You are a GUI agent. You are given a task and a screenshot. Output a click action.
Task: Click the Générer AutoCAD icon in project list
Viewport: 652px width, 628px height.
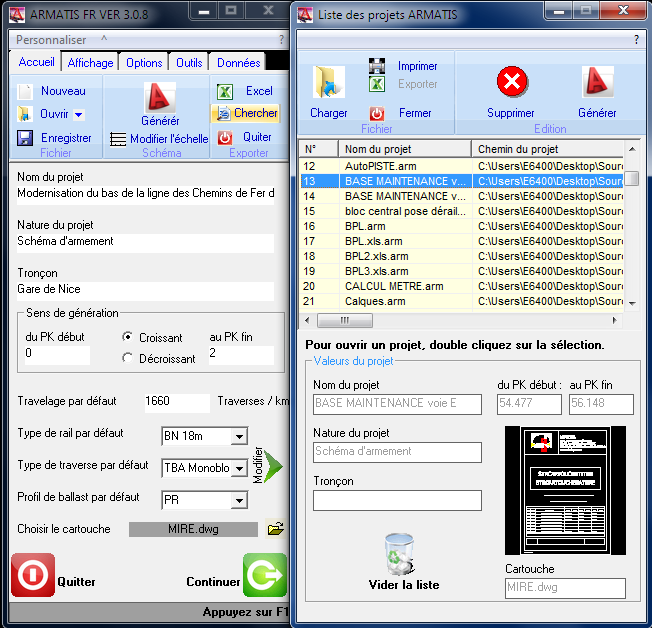point(597,82)
